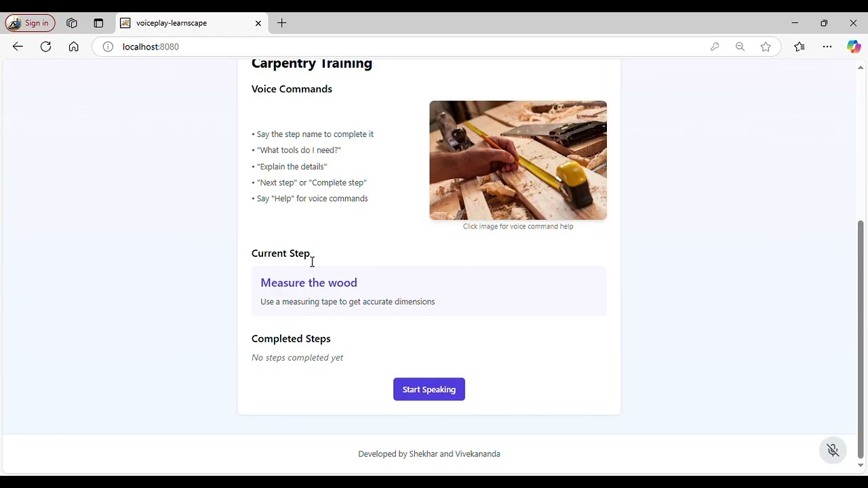Minimize the browser window

pos(795,23)
